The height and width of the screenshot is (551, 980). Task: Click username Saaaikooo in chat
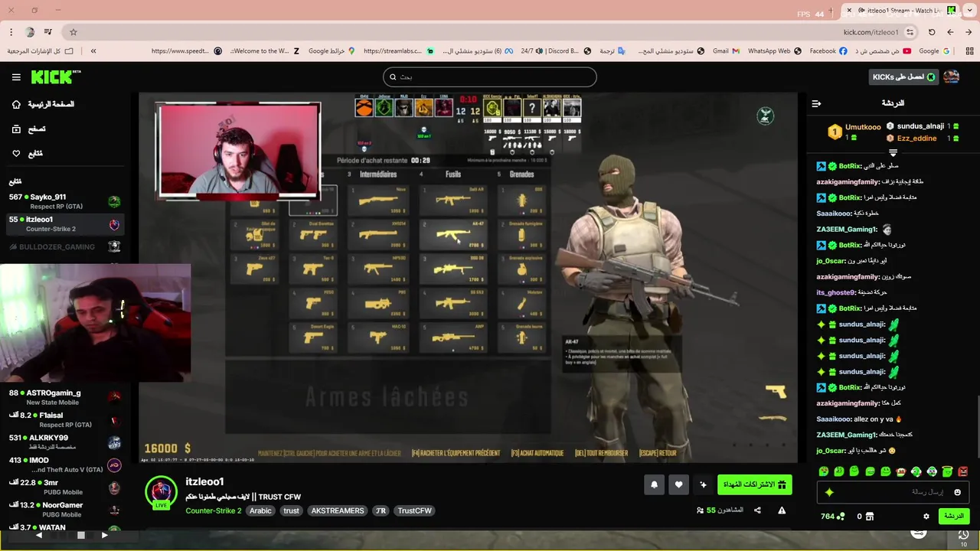834,214
